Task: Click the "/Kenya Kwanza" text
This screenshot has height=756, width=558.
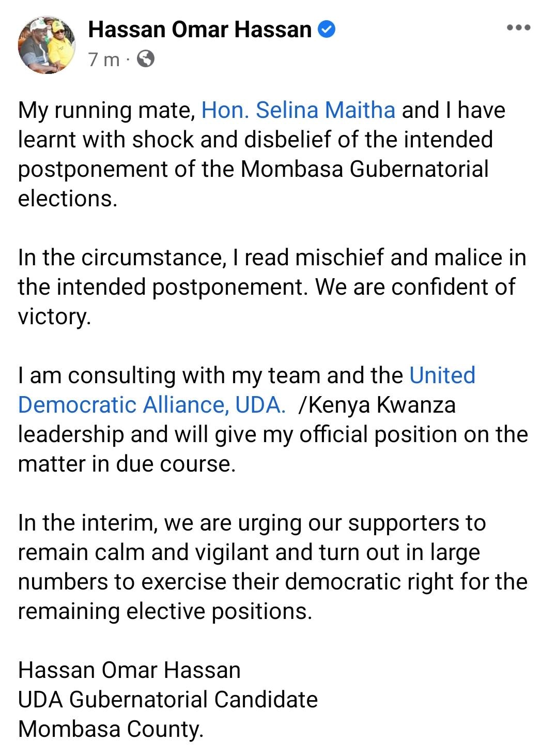Action: 377,405
